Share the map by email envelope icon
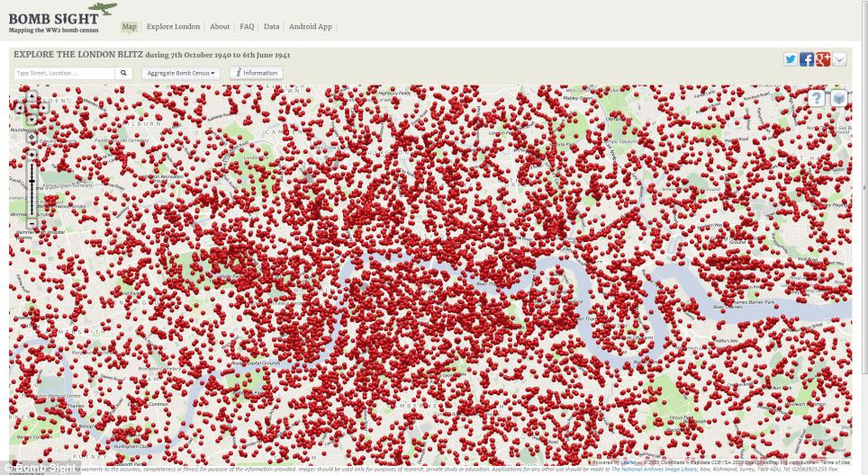This screenshot has height=475, width=868. [x=839, y=59]
